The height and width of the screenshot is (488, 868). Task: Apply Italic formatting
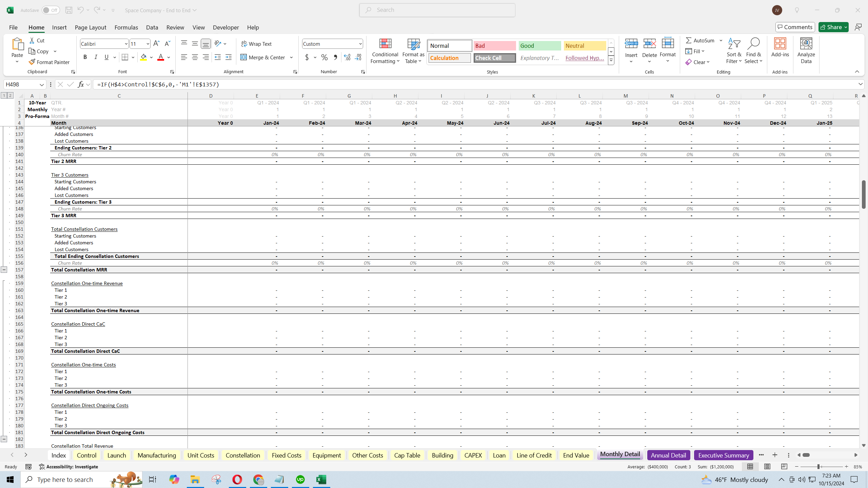click(96, 57)
